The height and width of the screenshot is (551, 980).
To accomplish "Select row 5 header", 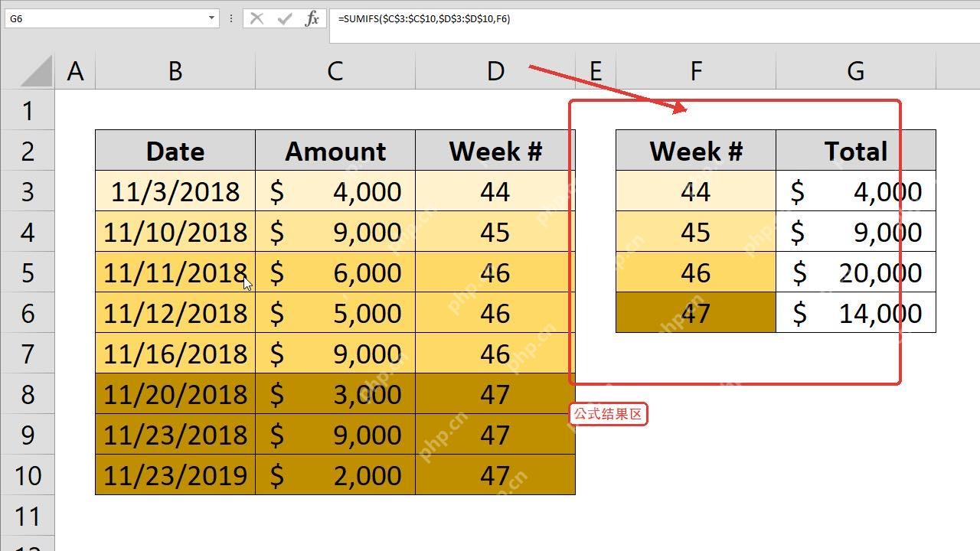I will click(28, 272).
